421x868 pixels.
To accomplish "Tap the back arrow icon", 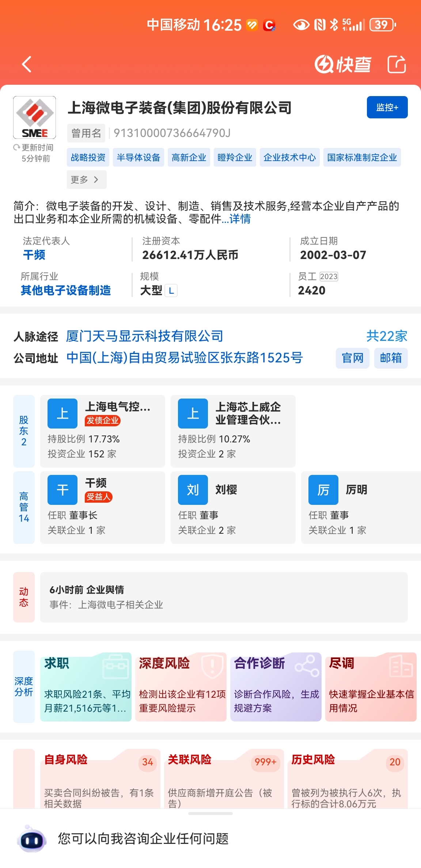I will coord(27,64).
